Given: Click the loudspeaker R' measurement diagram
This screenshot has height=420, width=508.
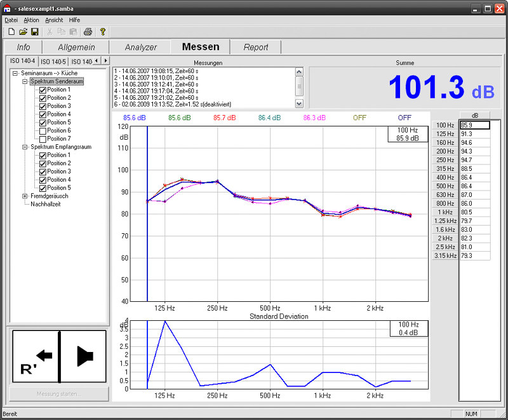Looking at the screenshot, I should click(59, 356).
